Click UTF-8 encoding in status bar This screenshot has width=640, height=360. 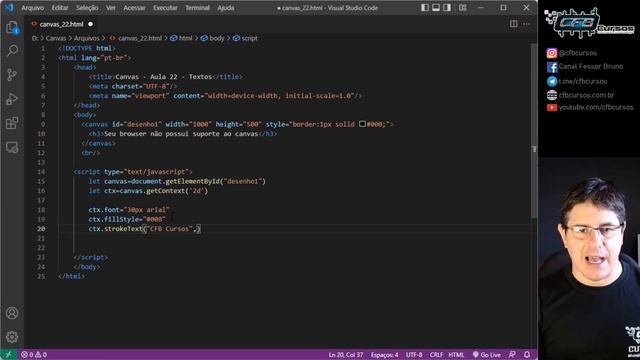point(414,355)
